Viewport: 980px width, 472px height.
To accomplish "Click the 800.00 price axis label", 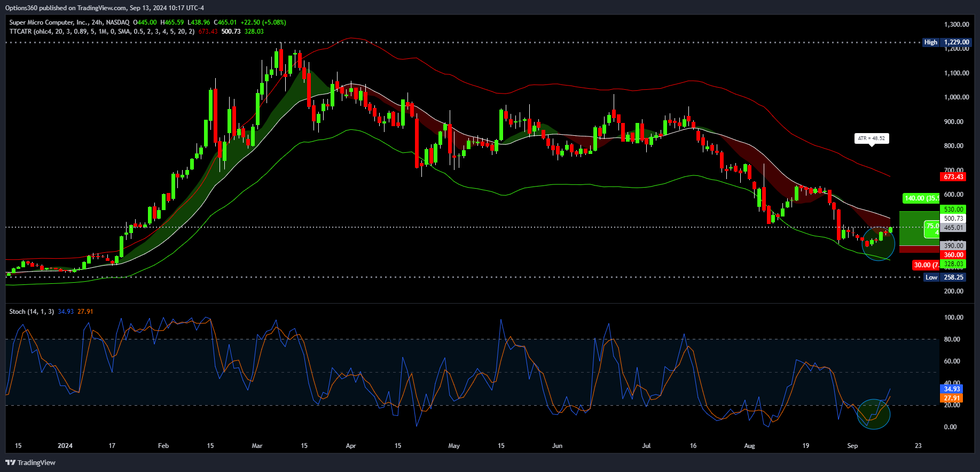I will tap(954, 146).
